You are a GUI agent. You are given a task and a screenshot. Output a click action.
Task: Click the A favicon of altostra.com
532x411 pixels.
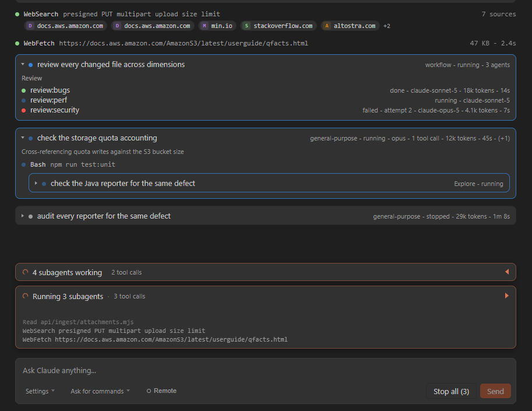pos(327,26)
